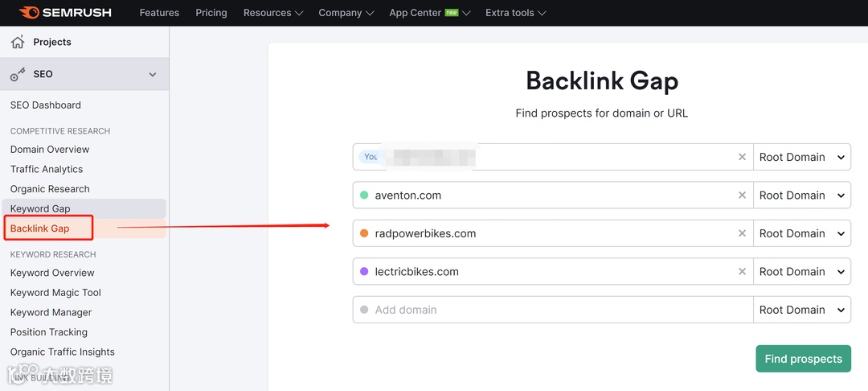This screenshot has width=868, height=391.
Task: Click the Add domain input field
Action: [553, 310]
